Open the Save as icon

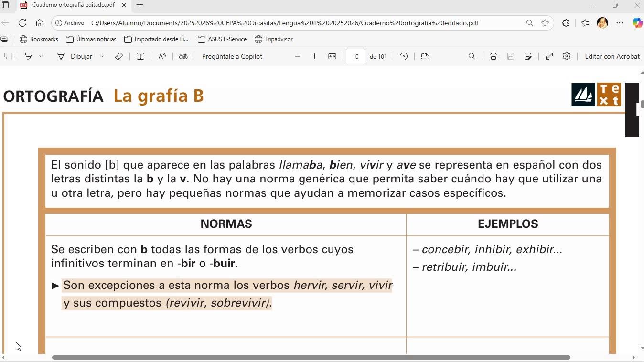528,56
